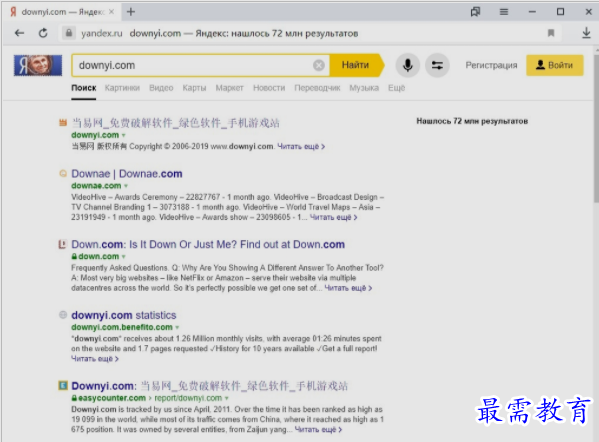This screenshot has height=442, width=599.
Task: Open the Маркет tab
Action: (229, 88)
